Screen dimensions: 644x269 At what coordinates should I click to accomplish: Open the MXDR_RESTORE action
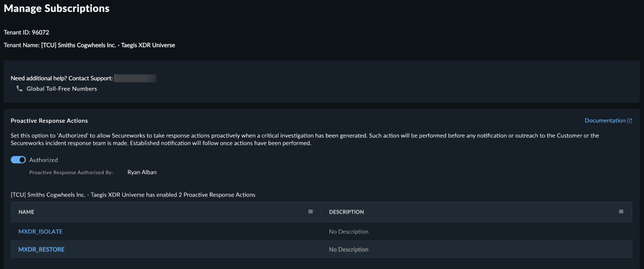coord(41,249)
